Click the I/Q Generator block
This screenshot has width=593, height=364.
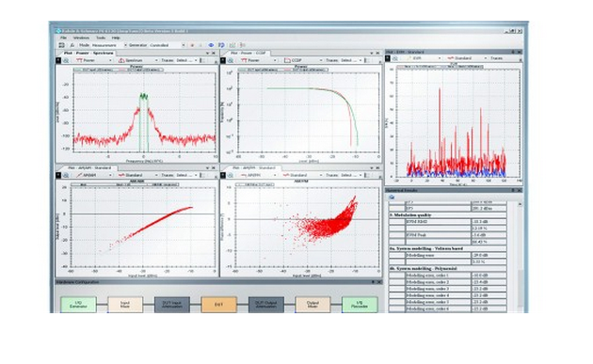pyautogui.click(x=78, y=305)
